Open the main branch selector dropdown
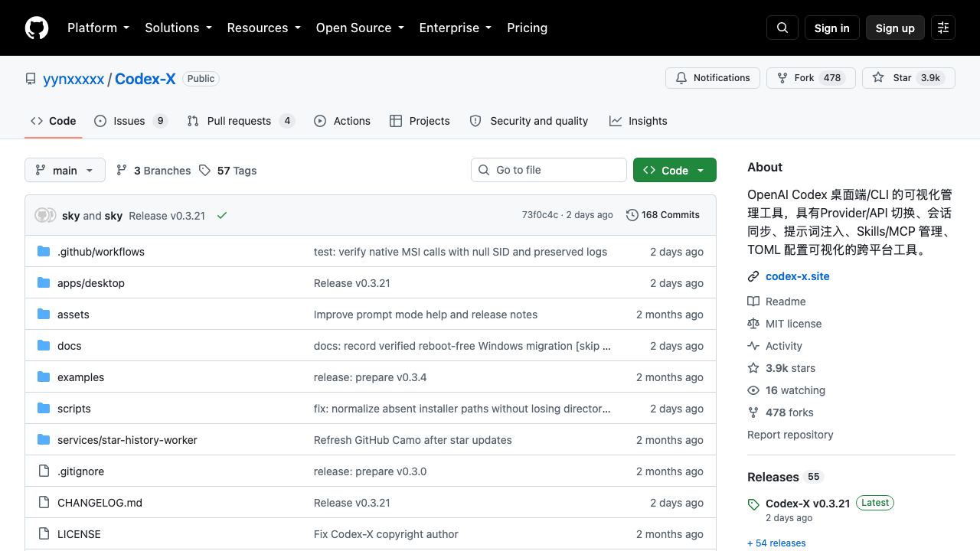 point(64,170)
